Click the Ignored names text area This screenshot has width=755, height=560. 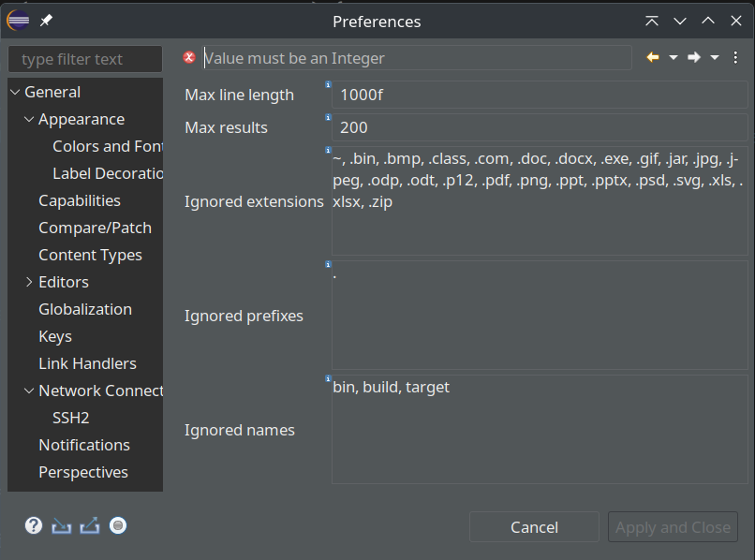[x=540, y=430]
